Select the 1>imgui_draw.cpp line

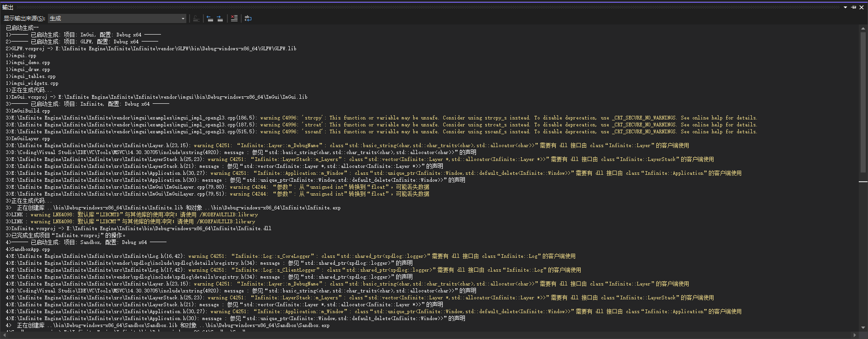[x=28, y=69]
